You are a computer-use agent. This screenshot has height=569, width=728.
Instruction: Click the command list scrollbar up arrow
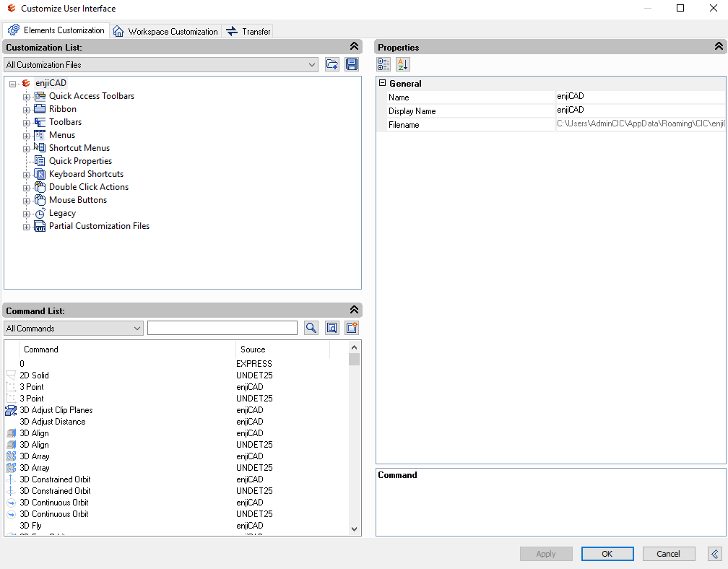354,347
